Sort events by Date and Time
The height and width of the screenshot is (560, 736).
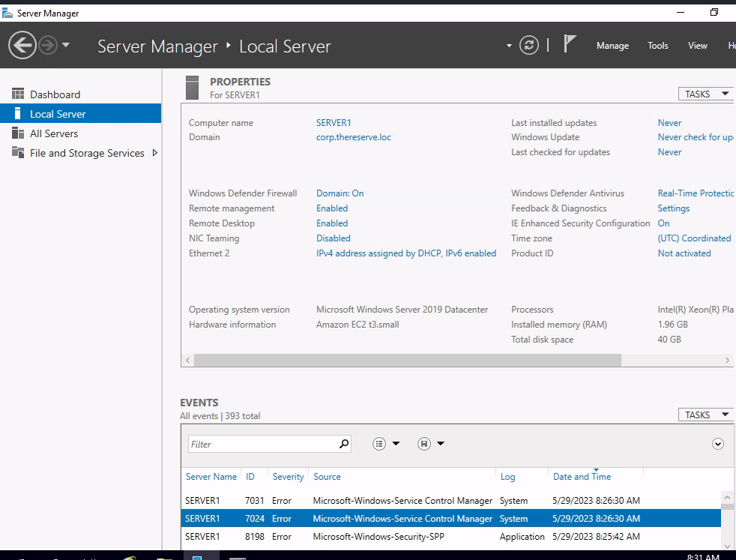click(582, 477)
